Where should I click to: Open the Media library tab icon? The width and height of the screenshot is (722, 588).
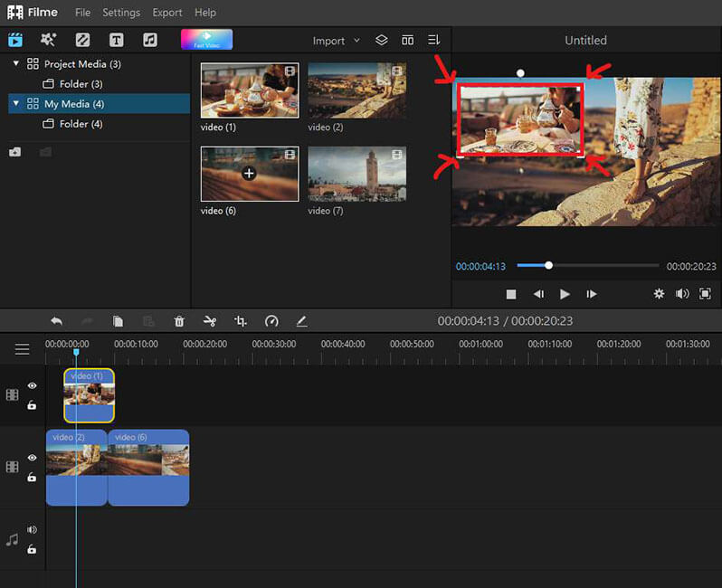click(15, 40)
